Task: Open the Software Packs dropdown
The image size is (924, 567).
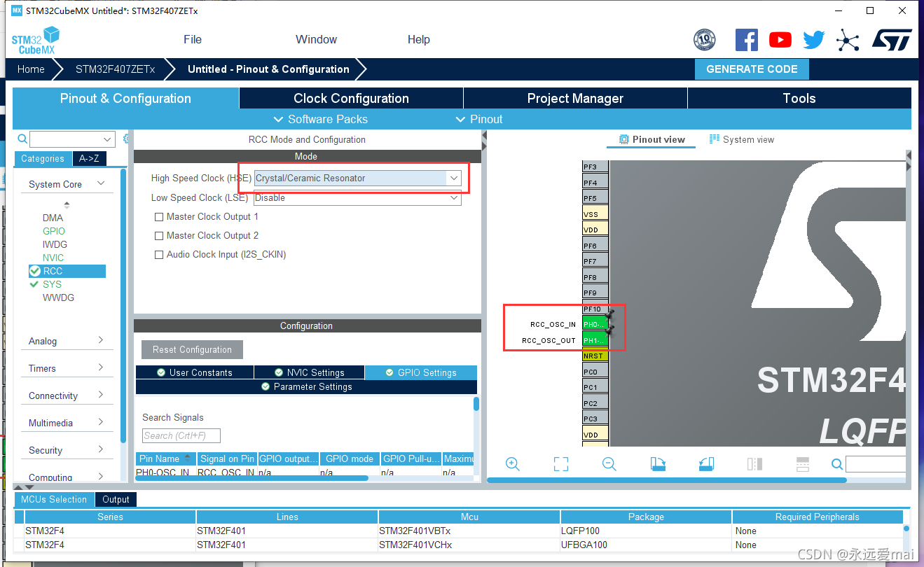Action: pyautogui.click(x=320, y=119)
